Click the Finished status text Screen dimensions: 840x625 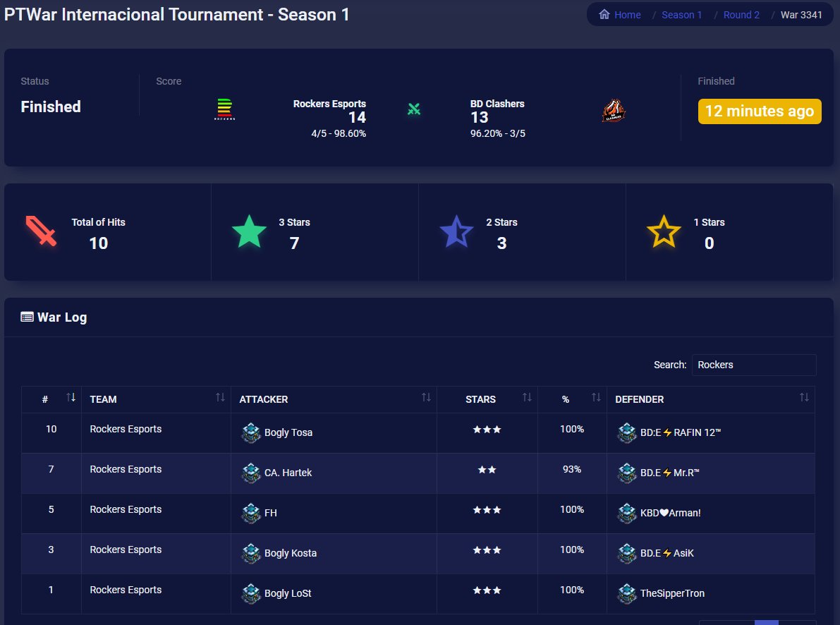coord(51,107)
